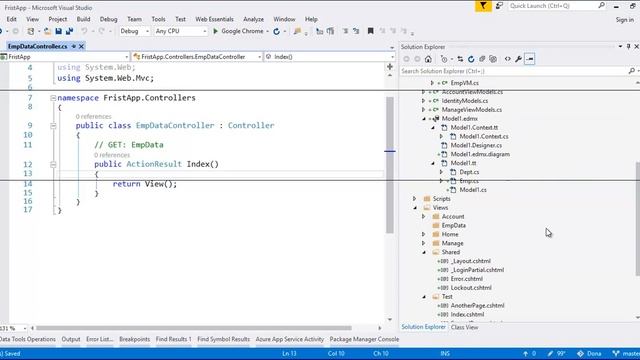Image resolution: width=640 pixels, height=360 pixels.
Task: Open the Analyze menu
Action: (x=253, y=19)
